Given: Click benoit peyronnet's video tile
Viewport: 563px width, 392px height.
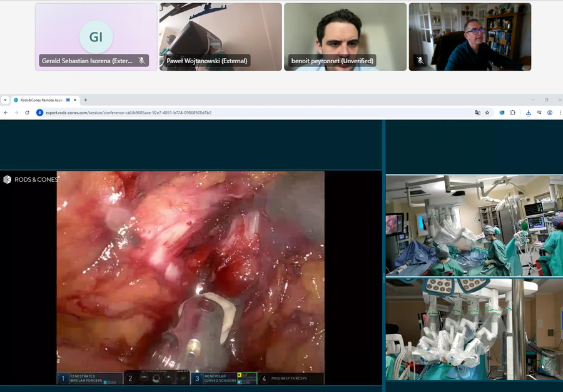Looking at the screenshot, I should 345,36.
